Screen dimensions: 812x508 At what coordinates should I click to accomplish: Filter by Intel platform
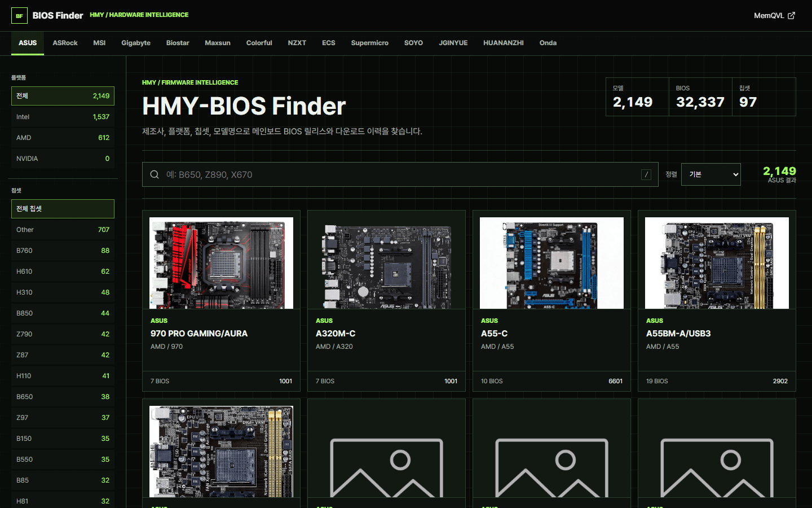tap(63, 117)
